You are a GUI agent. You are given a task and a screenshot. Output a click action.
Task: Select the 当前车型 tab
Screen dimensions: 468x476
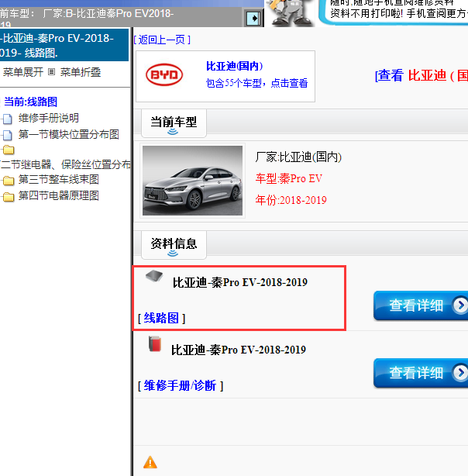(x=174, y=123)
